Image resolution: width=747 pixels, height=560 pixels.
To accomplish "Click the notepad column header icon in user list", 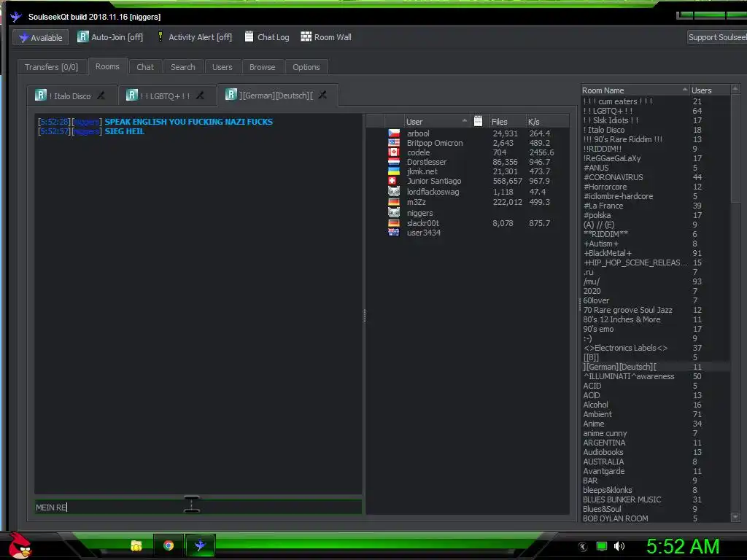I will coord(479,121).
